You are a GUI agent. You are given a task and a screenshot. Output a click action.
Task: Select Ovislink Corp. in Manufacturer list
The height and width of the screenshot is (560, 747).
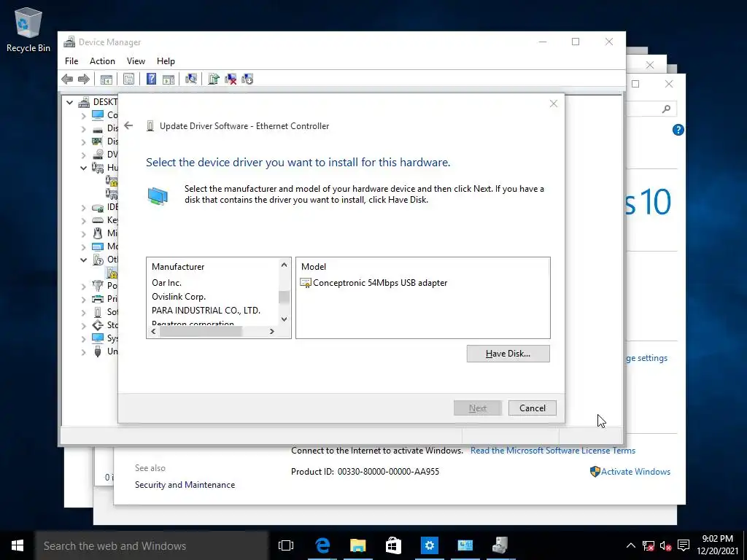(x=179, y=297)
